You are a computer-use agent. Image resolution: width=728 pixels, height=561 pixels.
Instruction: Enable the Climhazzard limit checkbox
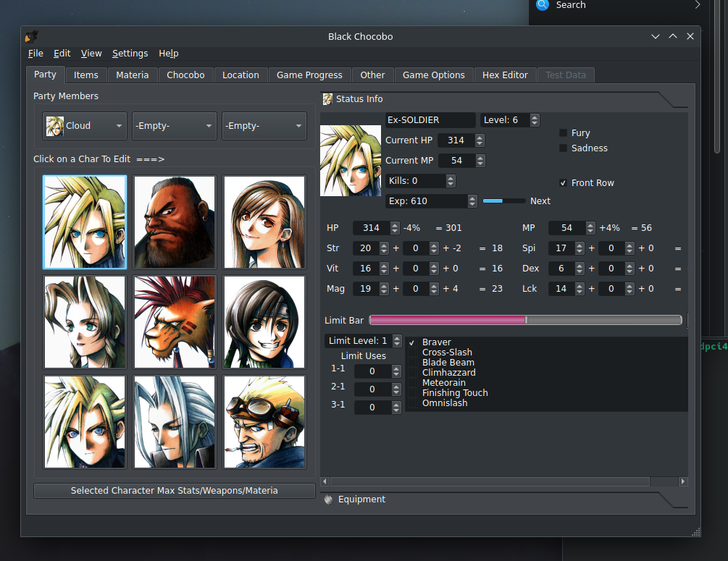coord(412,373)
